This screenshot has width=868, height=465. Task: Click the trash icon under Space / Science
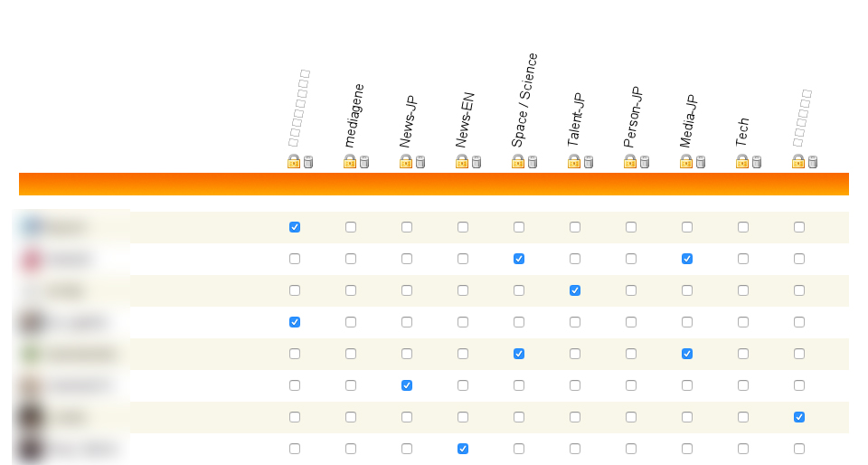pyautogui.click(x=533, y=162)
